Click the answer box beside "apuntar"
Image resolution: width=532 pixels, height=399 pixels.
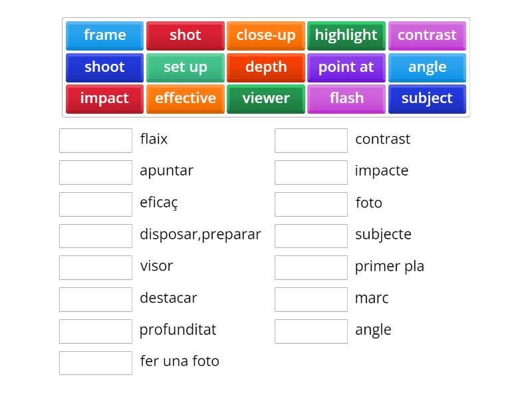point(96,172)
